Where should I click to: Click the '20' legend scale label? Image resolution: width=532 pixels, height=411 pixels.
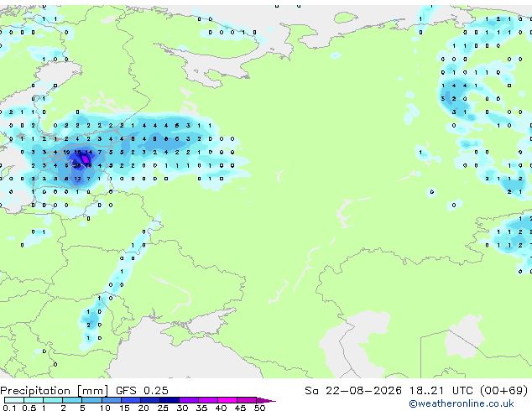pos(143,408)
